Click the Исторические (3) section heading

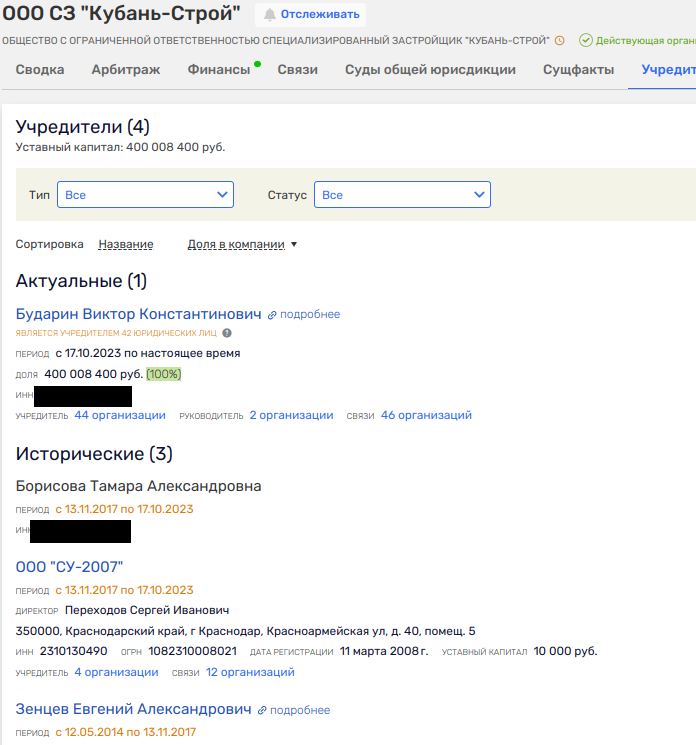click(94, 454)
